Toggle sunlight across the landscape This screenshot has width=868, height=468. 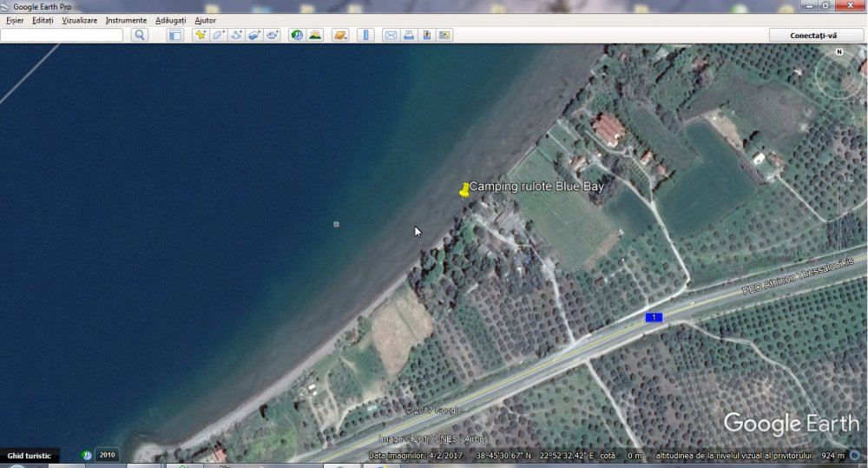coord(315,36)
